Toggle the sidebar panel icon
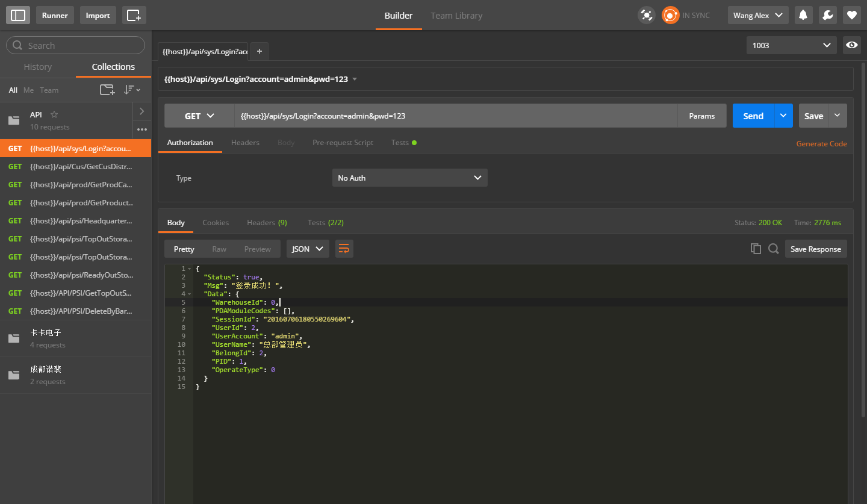 (x=18, y=15)
